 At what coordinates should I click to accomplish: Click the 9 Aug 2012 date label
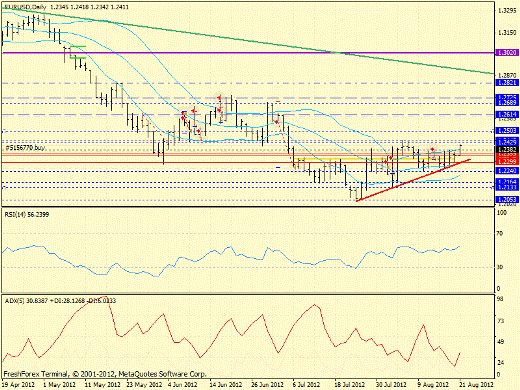click(x=433, y=384)
